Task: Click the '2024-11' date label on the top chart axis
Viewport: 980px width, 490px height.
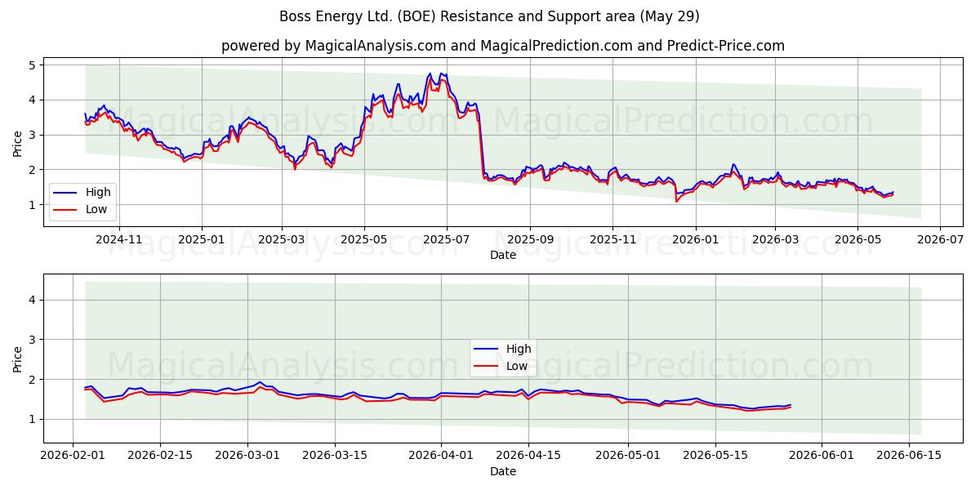Action: [119, 240]
